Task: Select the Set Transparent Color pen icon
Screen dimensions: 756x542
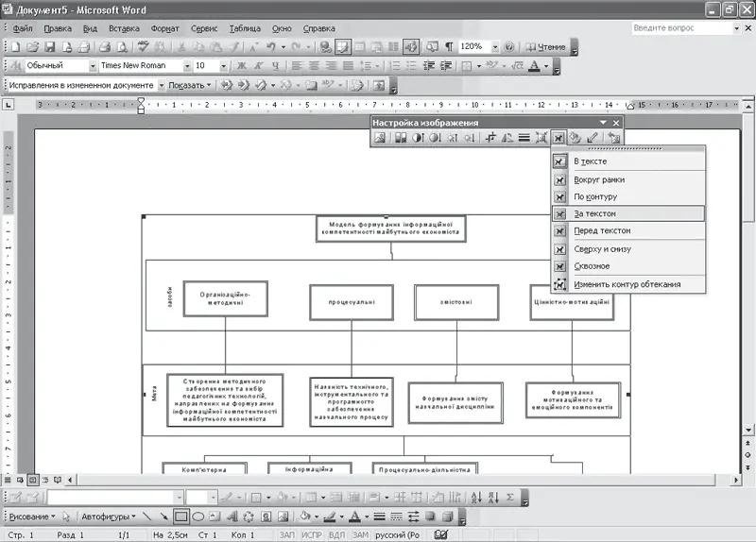Action: (x=593, y=138)
